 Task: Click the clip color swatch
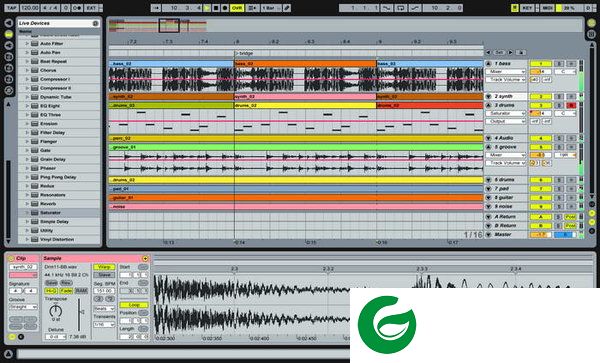coord(23,275)
